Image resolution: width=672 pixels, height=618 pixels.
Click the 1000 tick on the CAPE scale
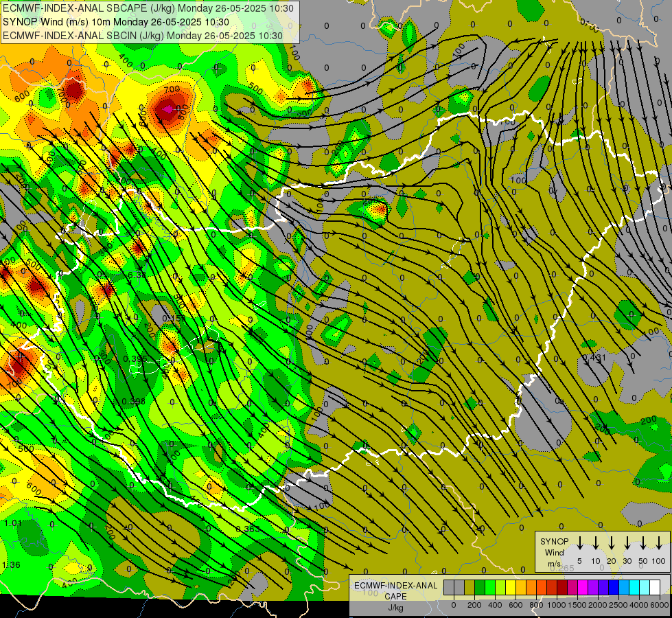(557, 605)
